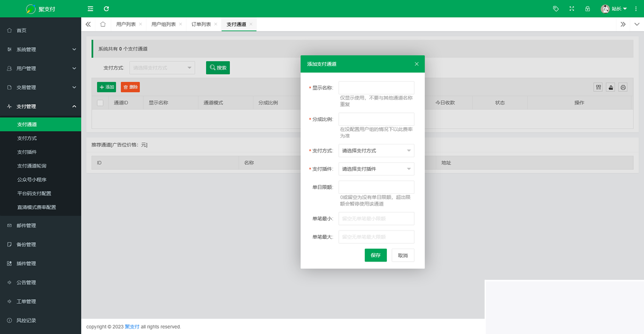Click the lock screen icon in the top bar
The image size is (644, 334).
588,9
